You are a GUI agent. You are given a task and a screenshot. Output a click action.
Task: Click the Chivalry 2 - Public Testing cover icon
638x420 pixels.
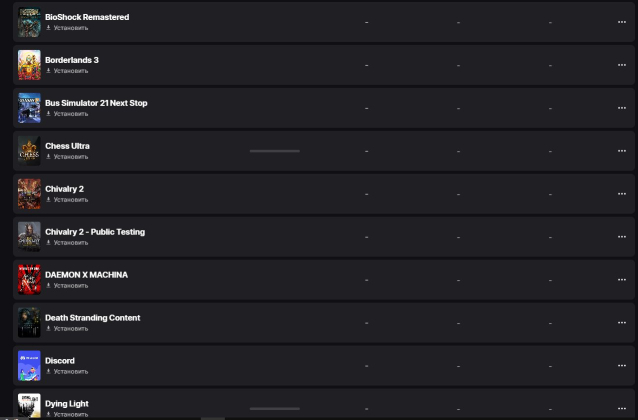(x=29, y=236)
